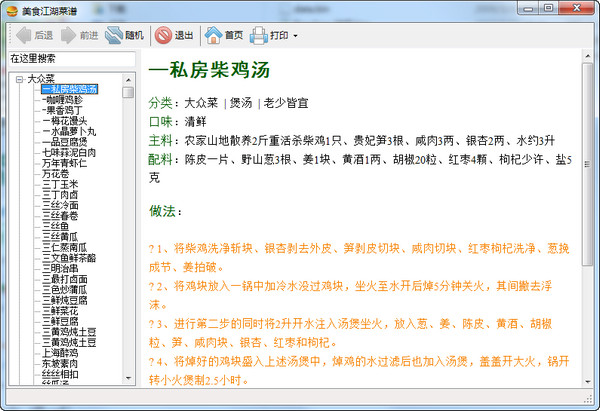
Task: Click the content pane scroll-down arrow
Action: (587, 382)
